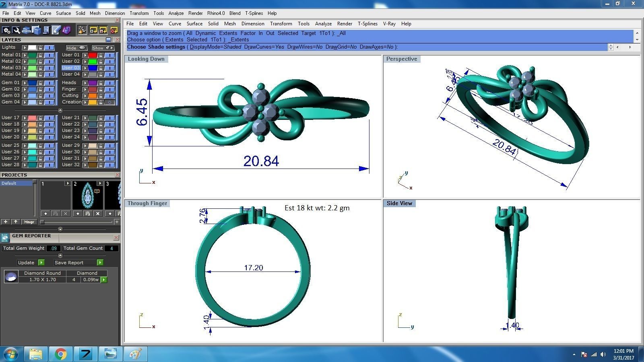This screenshot has height=362, width=644.
Task: Toggle visibility bar of User 17 layer
Action: coord(49,118)
